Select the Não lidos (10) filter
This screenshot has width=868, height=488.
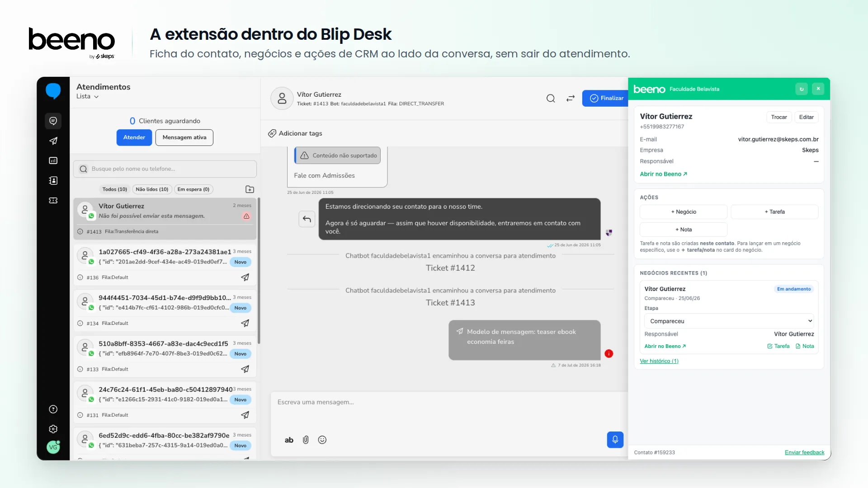point(152,189)
